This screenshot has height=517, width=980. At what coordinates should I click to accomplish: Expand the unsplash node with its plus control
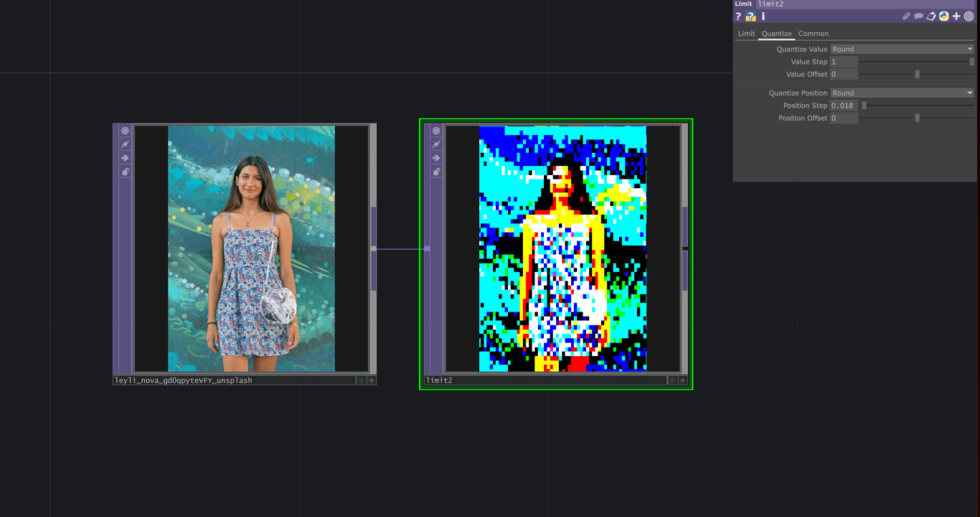(x=371, y=380)
